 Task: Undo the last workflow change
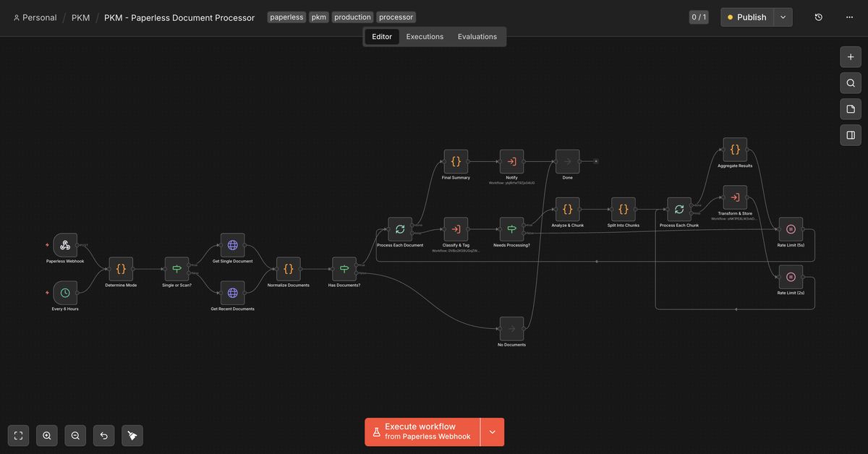click(x=103, y=435)
